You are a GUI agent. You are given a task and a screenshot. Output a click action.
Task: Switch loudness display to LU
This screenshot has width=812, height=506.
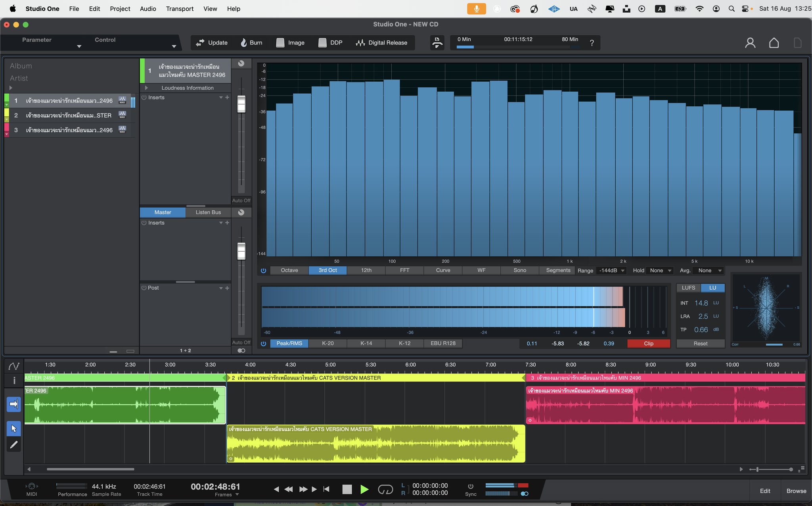712,288
